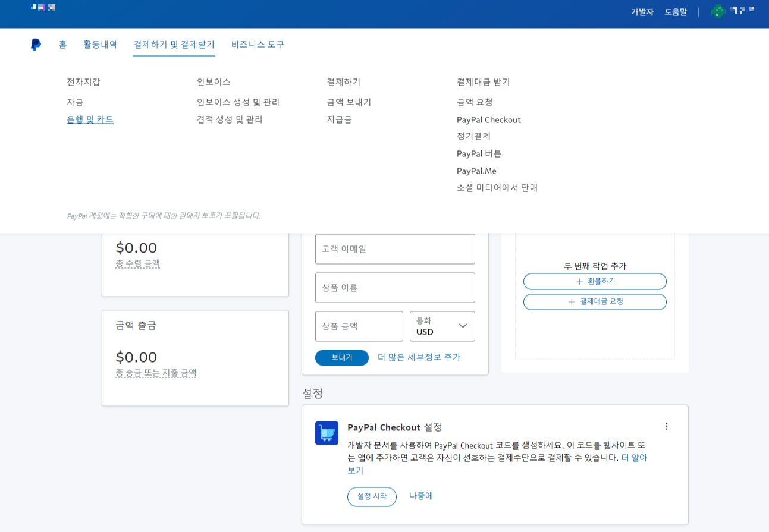769x532 pixels.
Task: Add the 환불하기 quick action
Action: coord(595,282)
